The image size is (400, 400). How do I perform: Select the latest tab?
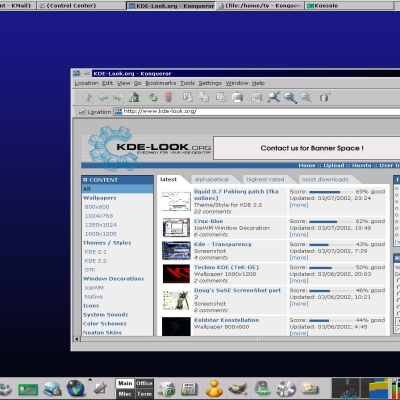[169, 179]
